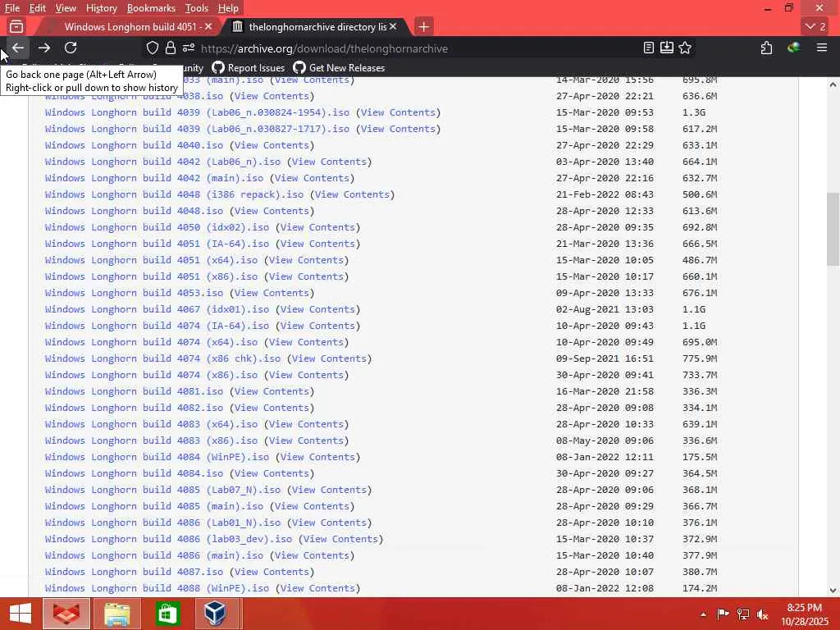Click Report Issues bookmark
The image size is (840, 630).
tap(248, 68)
